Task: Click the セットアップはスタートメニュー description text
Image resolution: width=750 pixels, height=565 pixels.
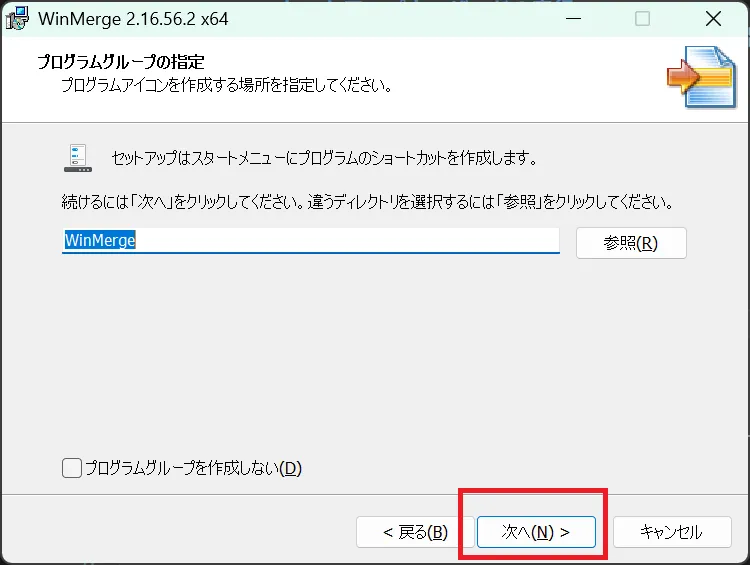Action: [324, 158]
